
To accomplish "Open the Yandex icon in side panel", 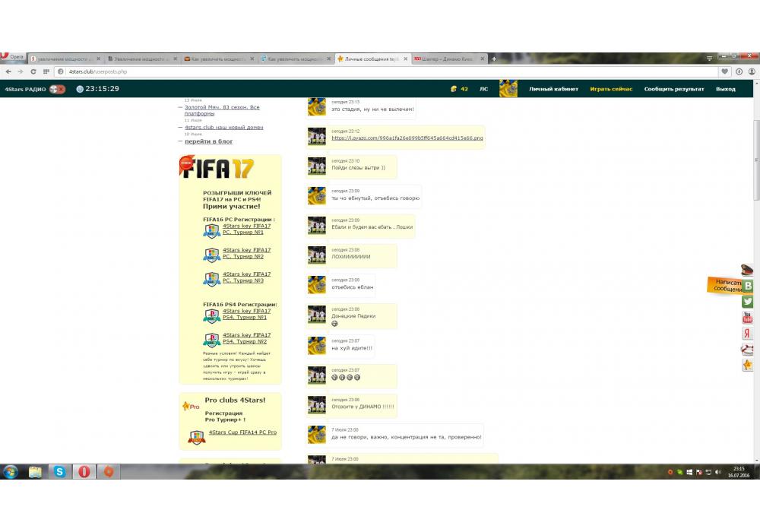I will 747,334.
